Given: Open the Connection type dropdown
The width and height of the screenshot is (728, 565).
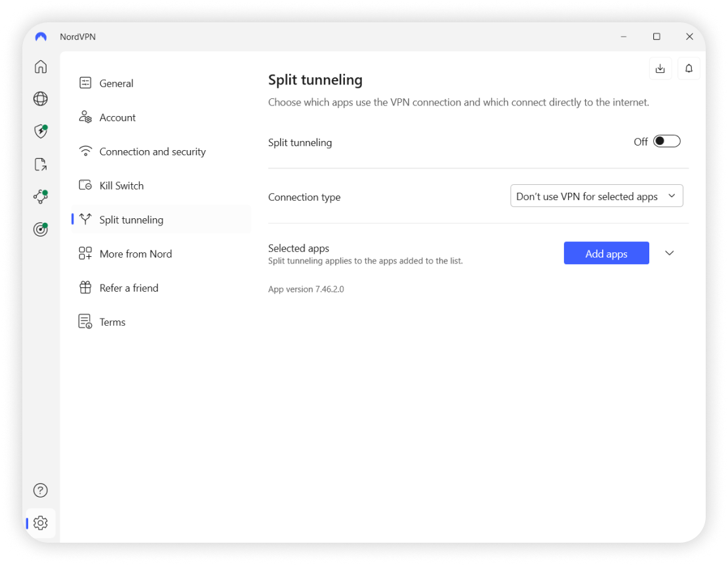Looking at the screenshot, I should 596,197.
